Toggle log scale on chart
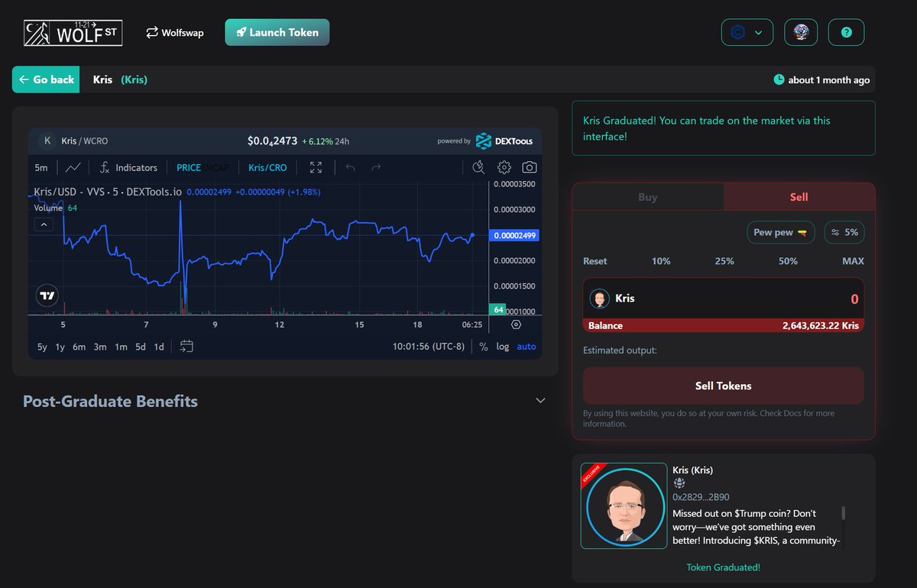The width and height of the screenshot is (917, 588). 503,347
